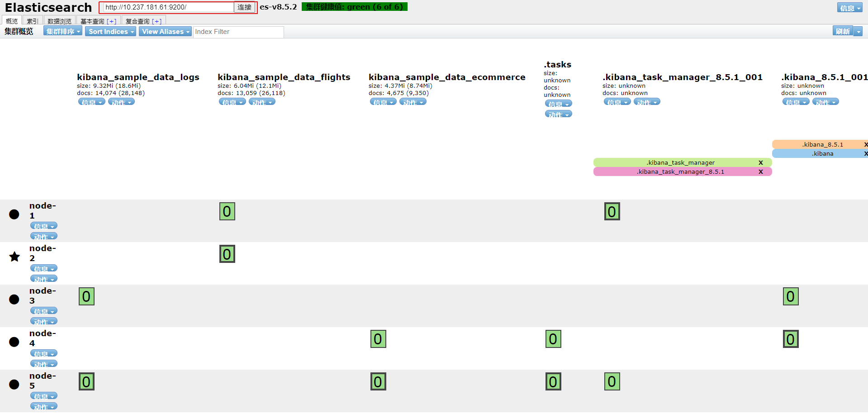Open node-5 信息 info dropdown
868x414 pixels.
click(x=44, y=396)
